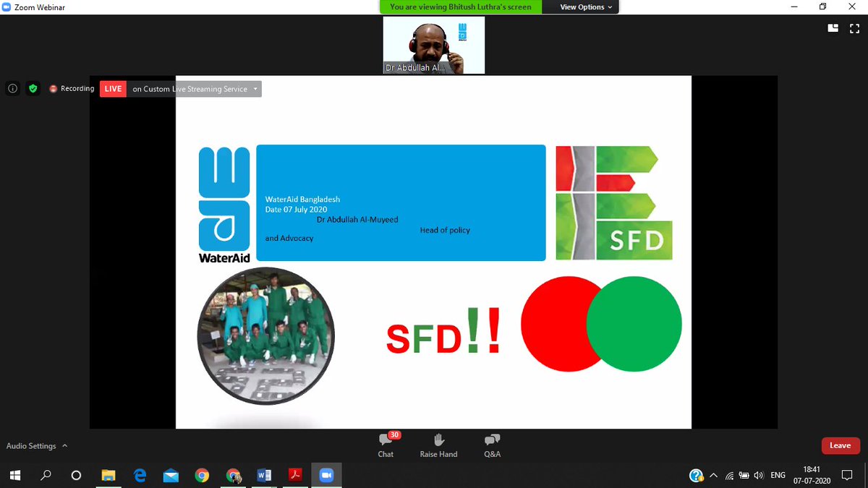Click the red circle on the slide

coord(557,323)
